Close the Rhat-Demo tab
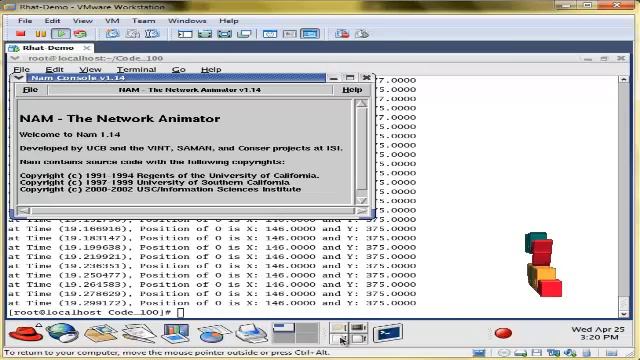 (87, 48)
